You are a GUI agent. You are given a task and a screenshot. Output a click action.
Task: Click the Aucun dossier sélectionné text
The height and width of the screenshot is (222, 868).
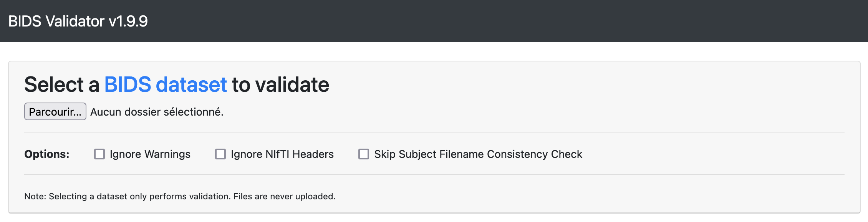(157, 112)
